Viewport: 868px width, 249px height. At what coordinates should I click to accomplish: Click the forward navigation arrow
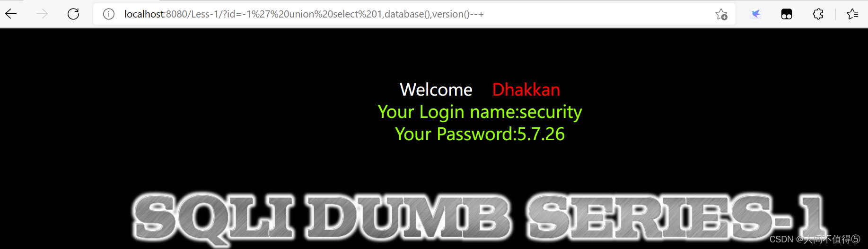coord(42,14)
